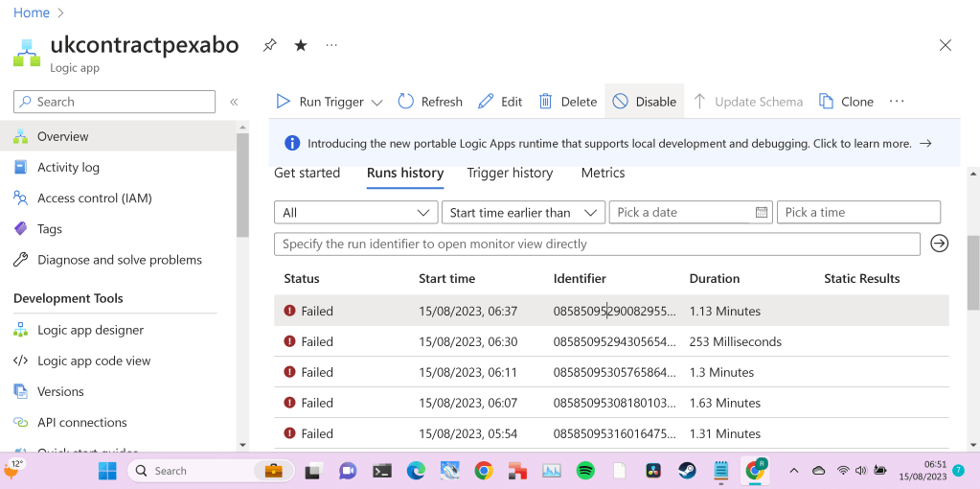Click the Duration column header
980x489 pixels.
click(715, 279)
